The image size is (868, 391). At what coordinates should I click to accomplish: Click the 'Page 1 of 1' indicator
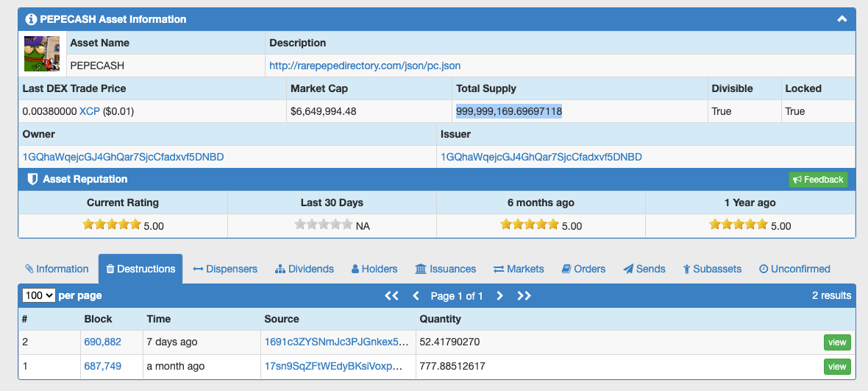(457, 296)
